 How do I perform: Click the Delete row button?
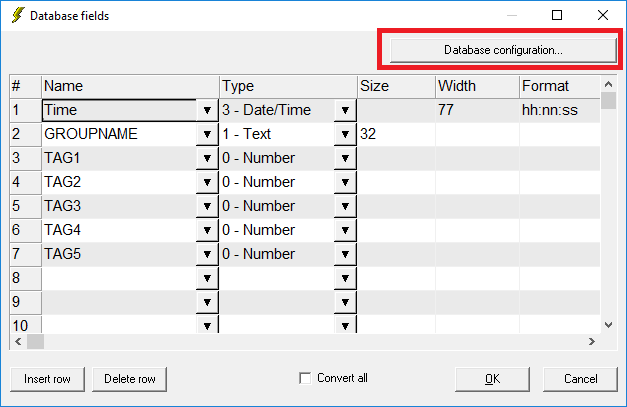[x=130, y=379]
